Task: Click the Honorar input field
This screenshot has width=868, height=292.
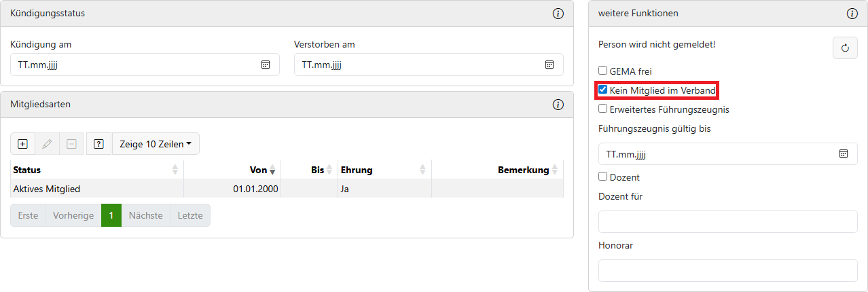Action: point(727,270)
